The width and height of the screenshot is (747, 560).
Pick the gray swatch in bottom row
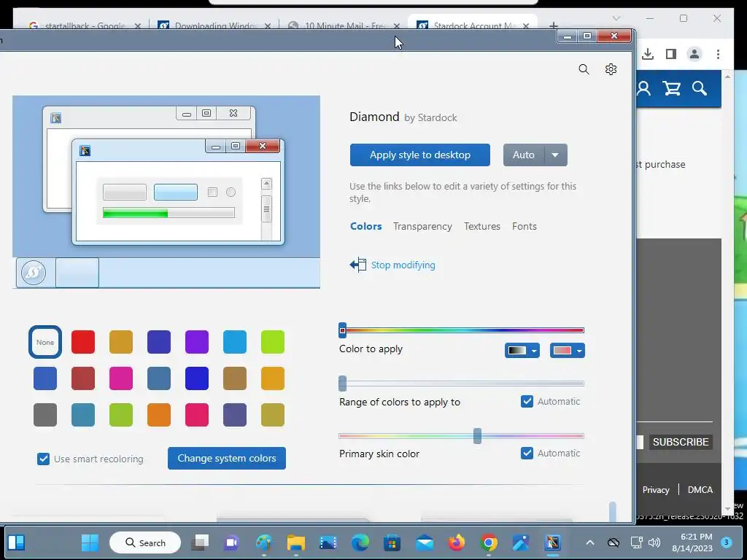[x=45, y=415]
